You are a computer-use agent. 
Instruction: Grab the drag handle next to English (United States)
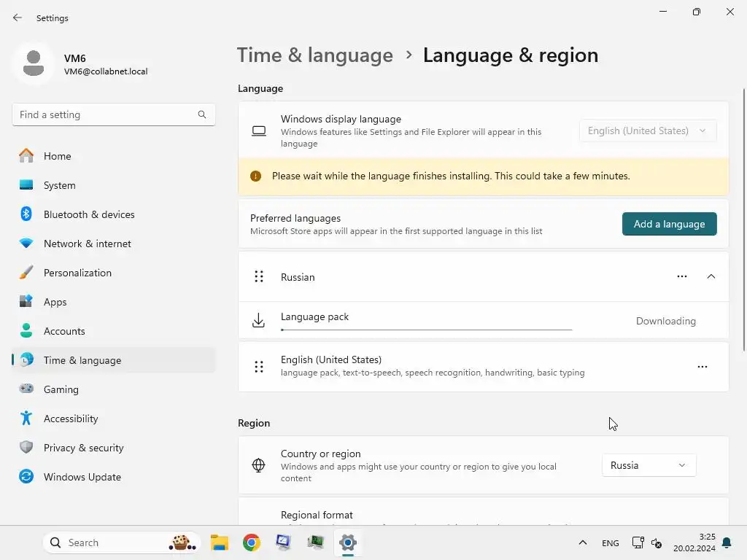(x=259, y=367)
